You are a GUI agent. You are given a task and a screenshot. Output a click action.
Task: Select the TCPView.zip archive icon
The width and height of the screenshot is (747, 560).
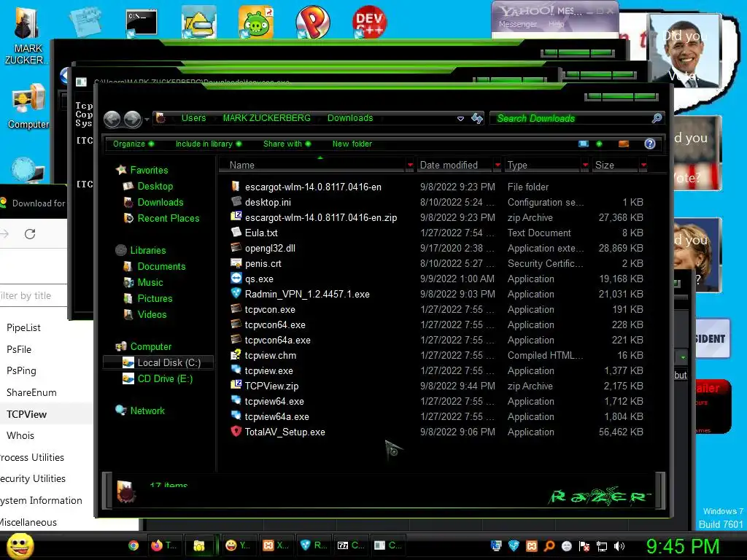click(236, 385)
